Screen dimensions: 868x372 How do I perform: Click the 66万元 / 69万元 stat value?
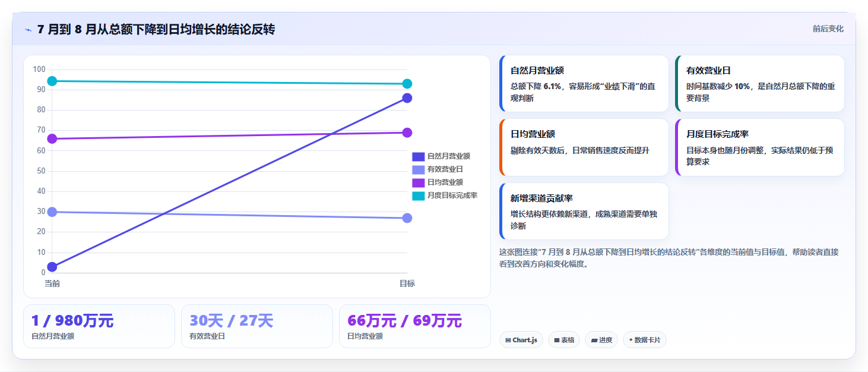[x=404, y=321]
